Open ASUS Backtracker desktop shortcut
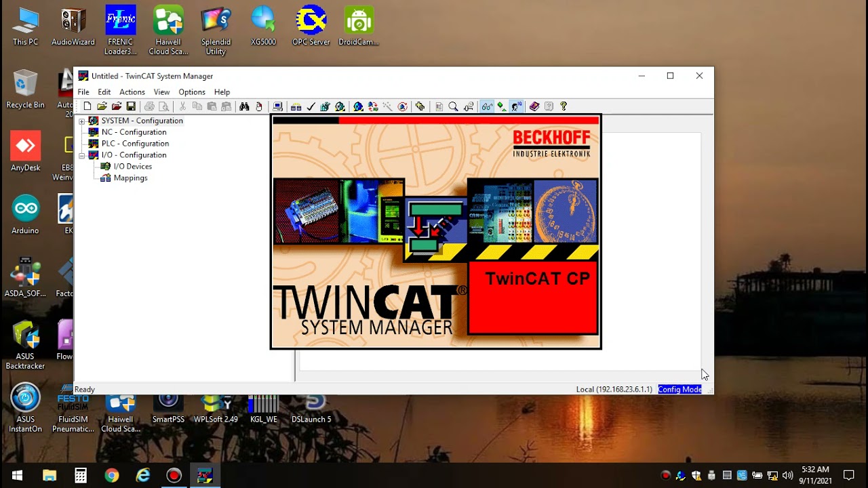 coord(26,346)
